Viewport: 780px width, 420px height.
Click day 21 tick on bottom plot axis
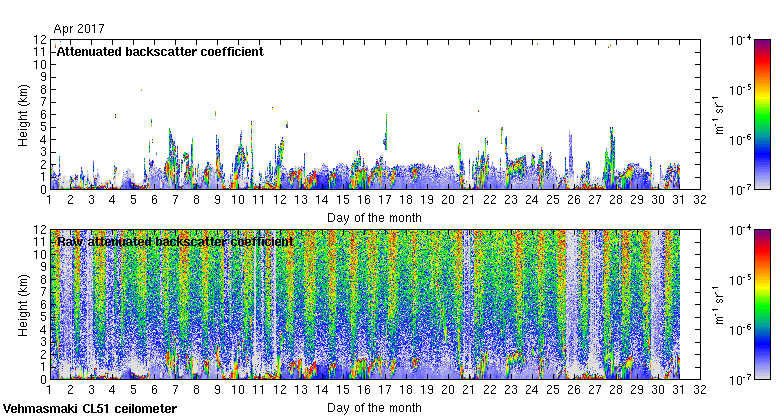pos(469,390)
